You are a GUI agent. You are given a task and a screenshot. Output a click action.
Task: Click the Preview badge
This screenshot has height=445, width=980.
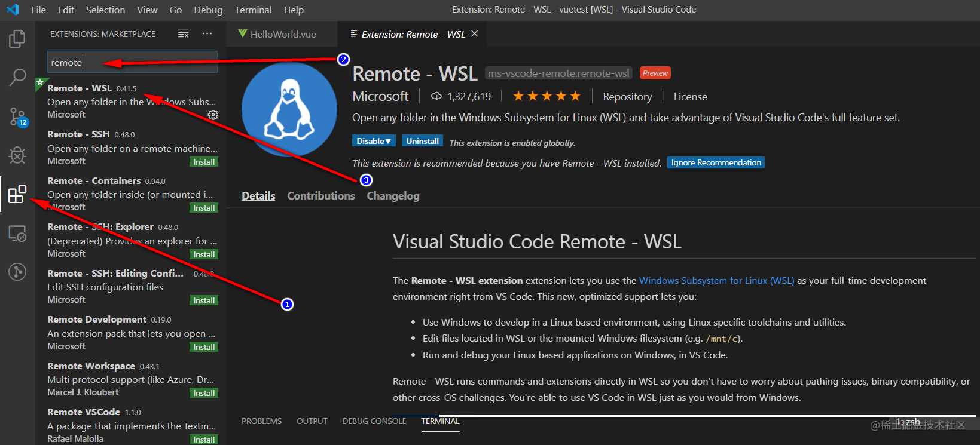point(655,73)
